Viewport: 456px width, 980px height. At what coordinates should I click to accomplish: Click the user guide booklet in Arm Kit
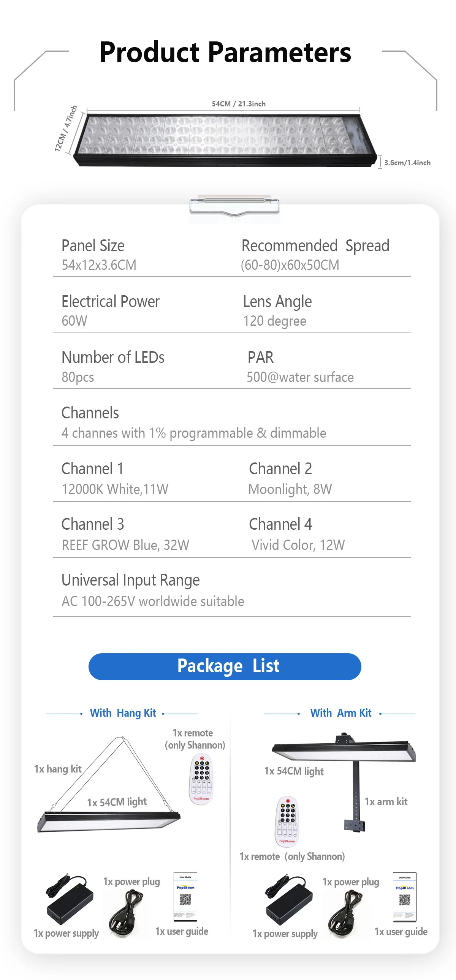(404, 896)
